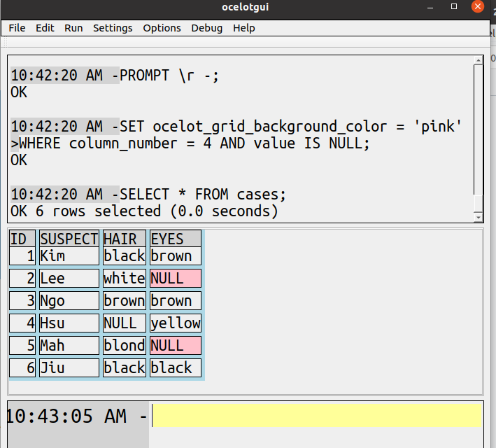This screenshot has width=496, height=448.
Task: Click the history panel scrollbar thumb
Action: (x=479, y=203)
